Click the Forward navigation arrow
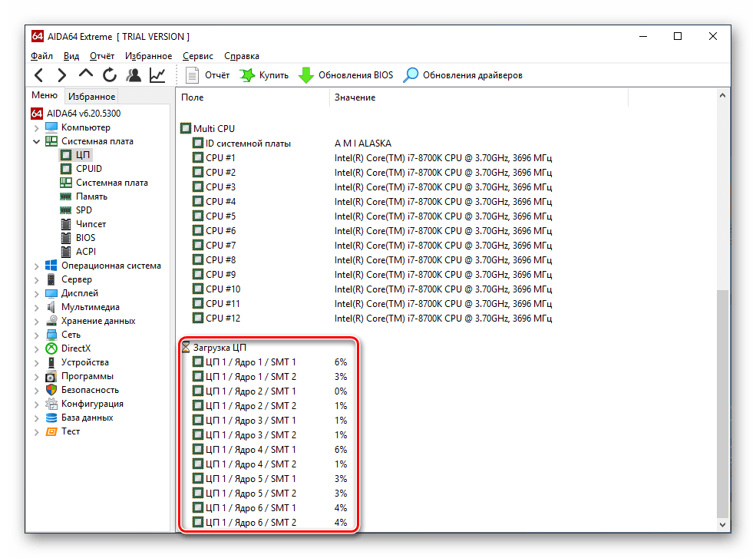 pyautogui.click(x=62, y=75)
